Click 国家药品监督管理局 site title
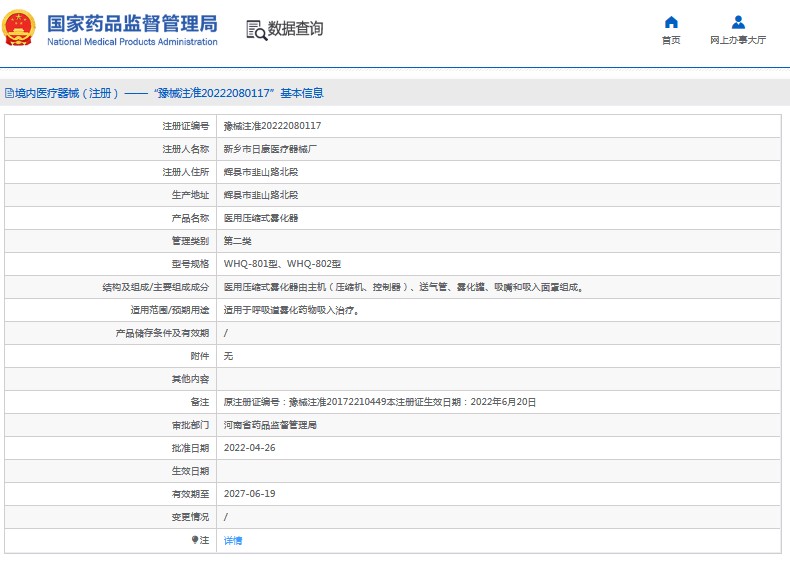 click(132, 22)
